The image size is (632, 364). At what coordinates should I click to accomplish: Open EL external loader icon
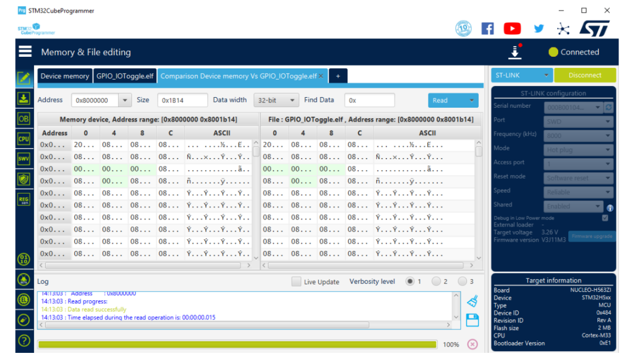(24, 300)
